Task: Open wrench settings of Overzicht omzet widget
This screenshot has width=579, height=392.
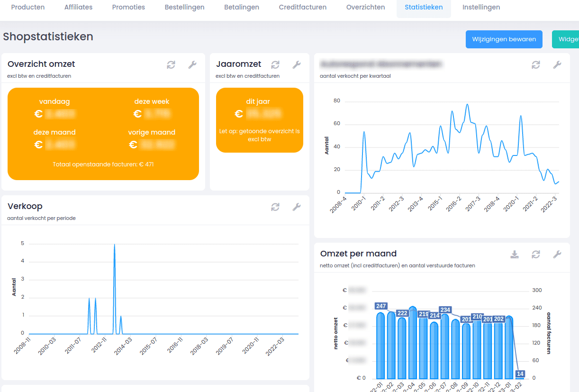Action: [192, 65]
